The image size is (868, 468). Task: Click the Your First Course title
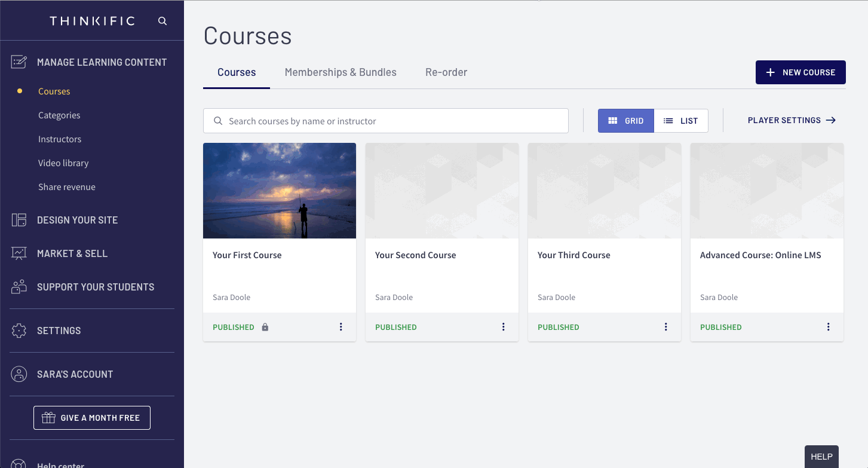click(x=247, y=255)
